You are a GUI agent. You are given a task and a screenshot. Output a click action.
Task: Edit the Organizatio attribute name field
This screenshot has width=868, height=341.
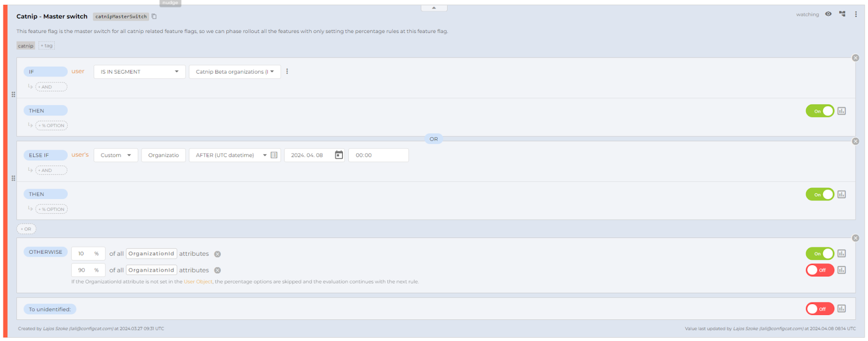click(x=163, y=155)
